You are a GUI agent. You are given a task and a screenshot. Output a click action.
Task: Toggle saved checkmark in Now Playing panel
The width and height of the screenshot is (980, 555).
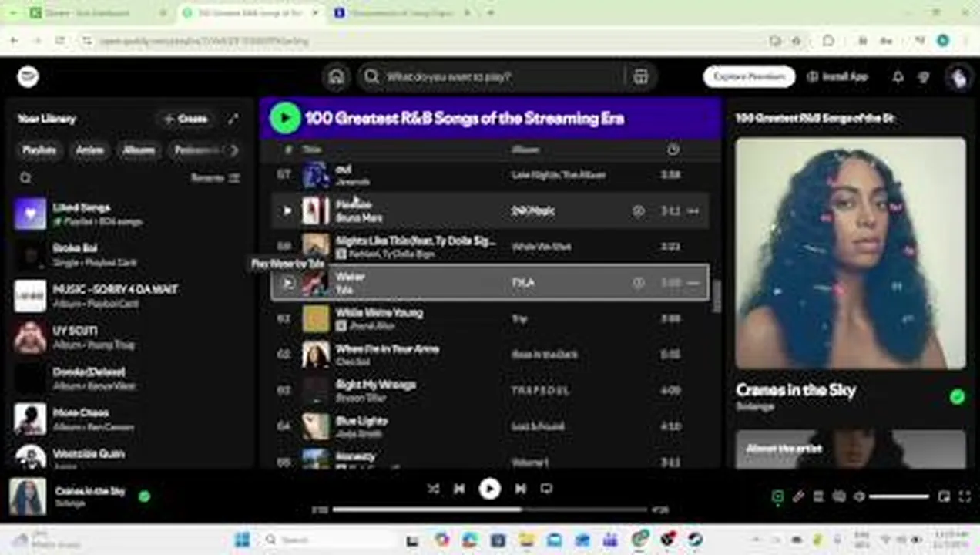tap(957, 397)
